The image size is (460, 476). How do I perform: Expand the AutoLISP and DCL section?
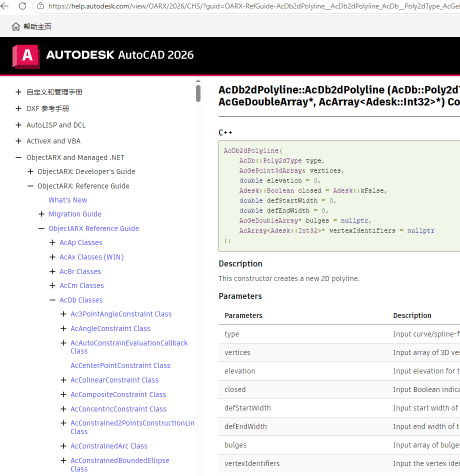[18, 125]
